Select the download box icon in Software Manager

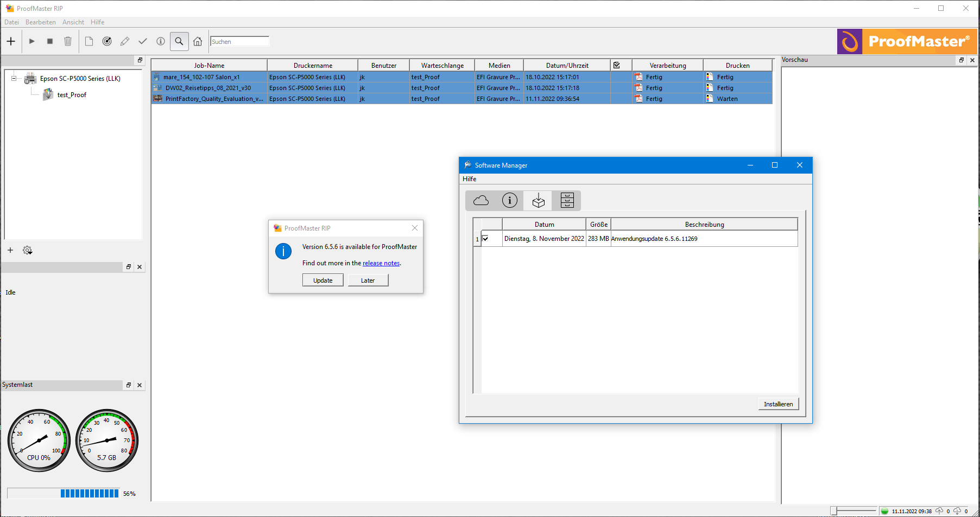[x=538, y=201]
